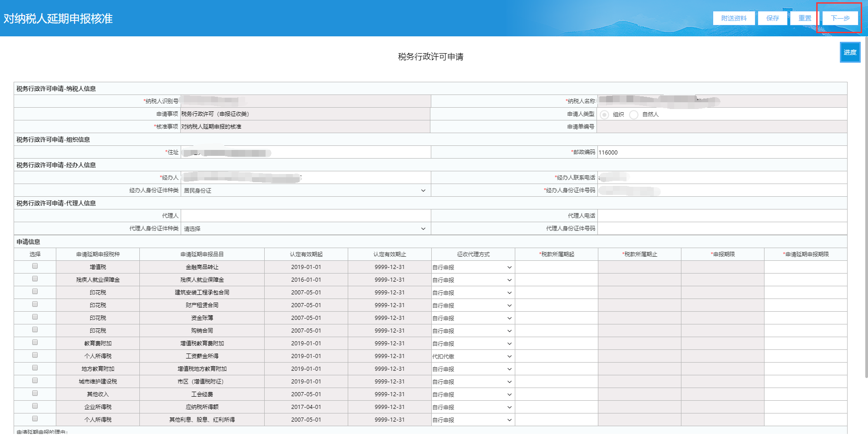Proceed with the 下一步 button

coord(840,18)
